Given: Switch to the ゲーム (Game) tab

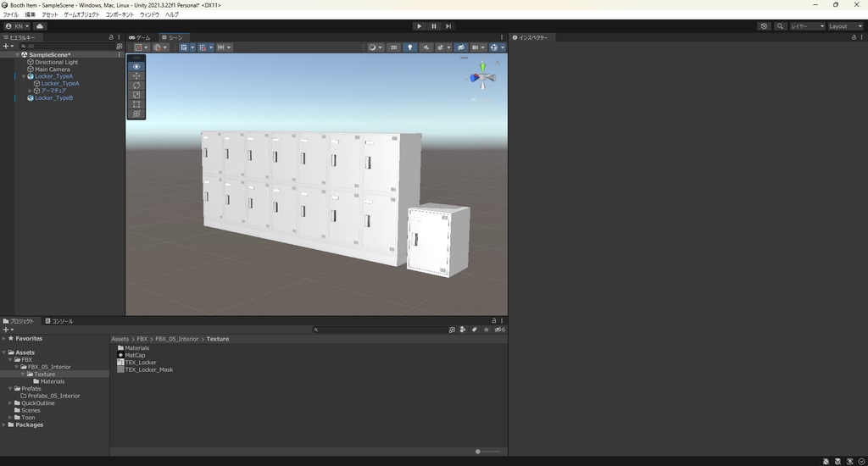Looking at the screenshot, I should 140,37.
